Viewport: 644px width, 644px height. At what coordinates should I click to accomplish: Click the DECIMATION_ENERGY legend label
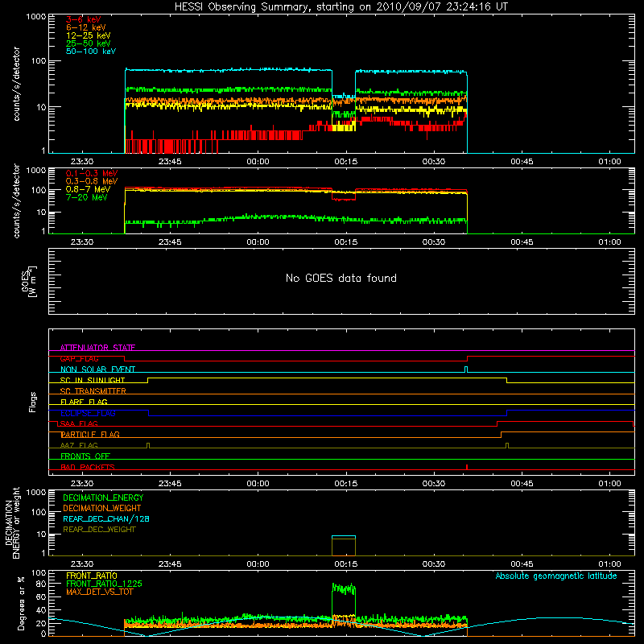tap(103, 497)
